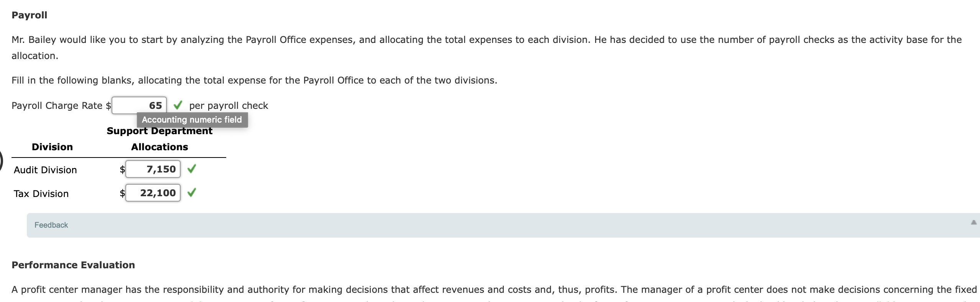Viewport: 980px width, 302px height.
Task: Click the Accounting numeric field tooltip
Action: (x=192, y=120)
